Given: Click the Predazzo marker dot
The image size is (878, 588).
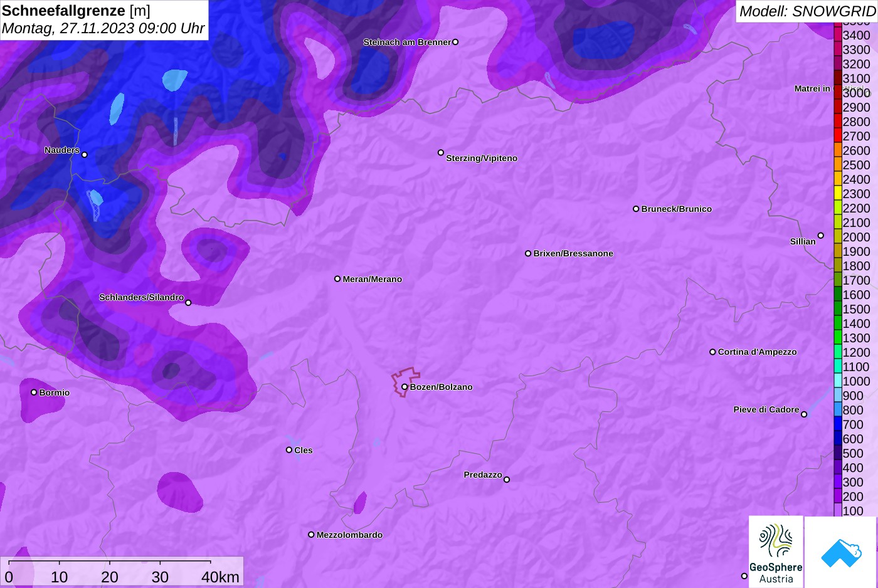Looking at the screenshot, I should [x=507, y=480].
